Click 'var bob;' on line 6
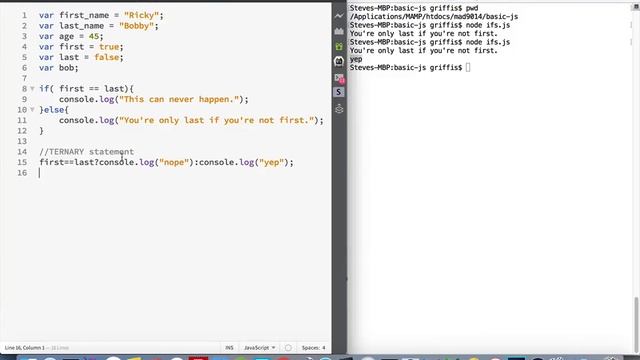Screen dimensions: 640x360 pos(59,68)
